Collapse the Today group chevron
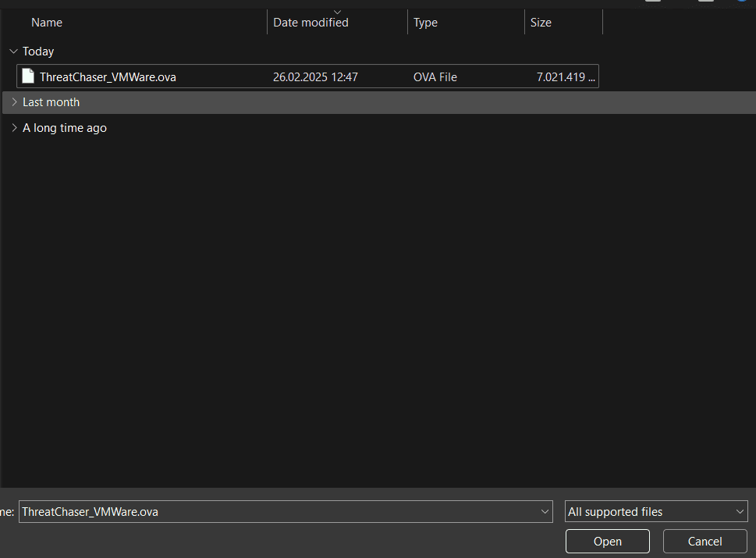Image resolution: width=756 pixels, height=558 pixels. tap(13, 52)
